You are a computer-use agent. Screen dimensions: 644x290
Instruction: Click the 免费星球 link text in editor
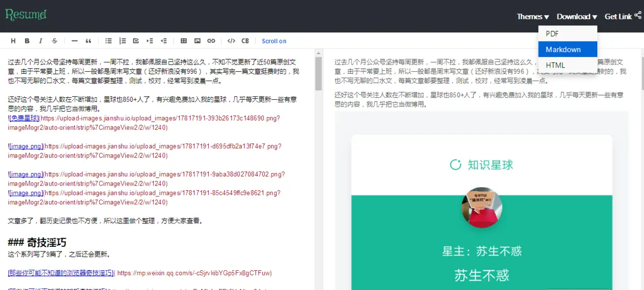24,118
